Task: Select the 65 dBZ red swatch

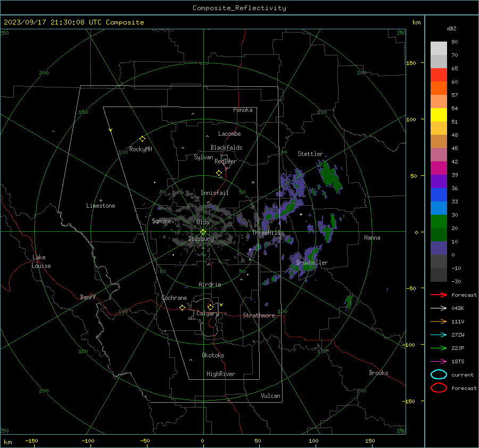Action: 439,75
